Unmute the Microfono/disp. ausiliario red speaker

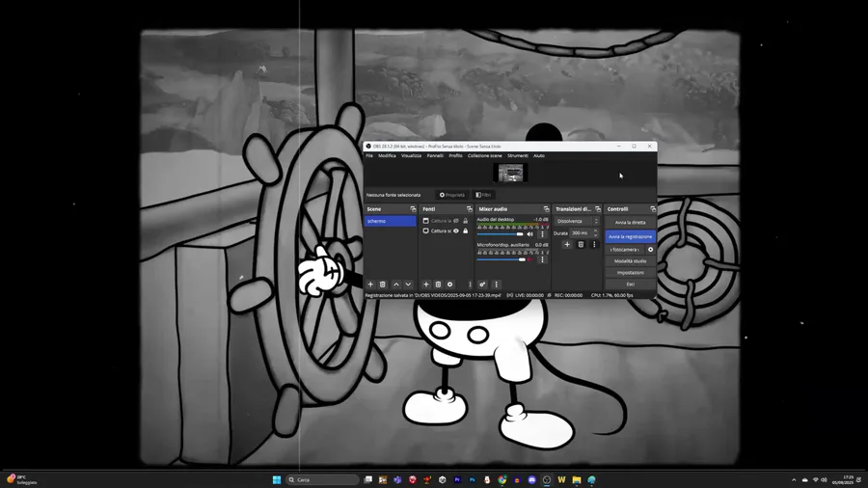[x=530, y=259]
